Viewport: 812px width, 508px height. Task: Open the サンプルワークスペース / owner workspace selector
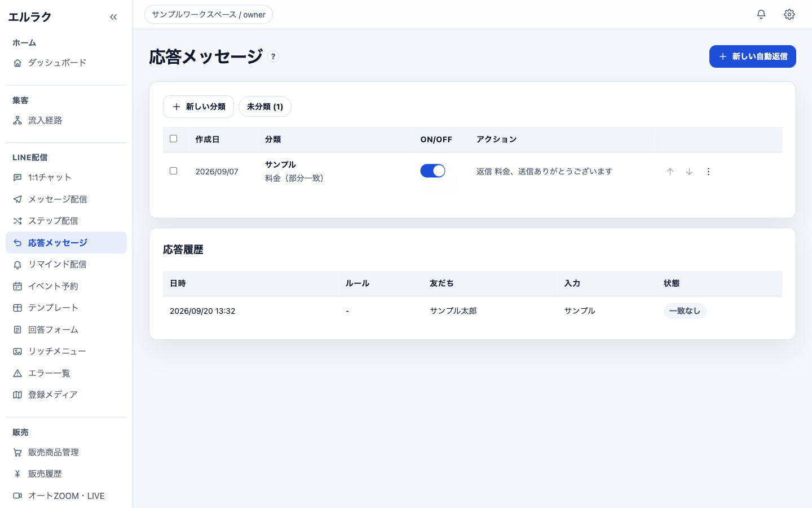point(209,15)
